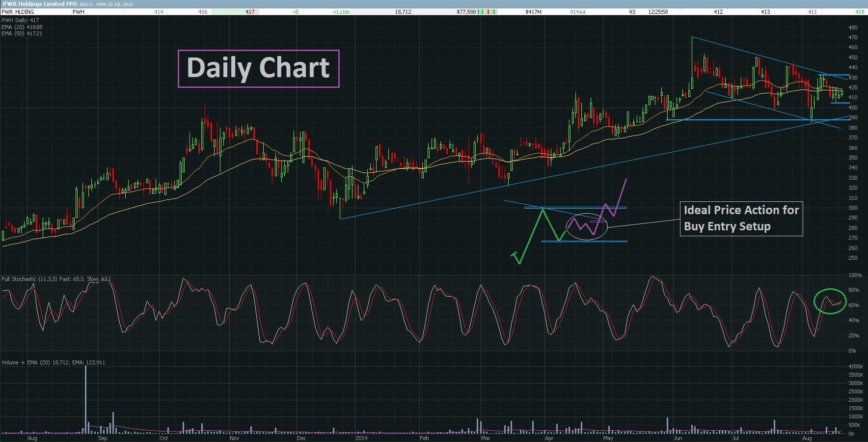Click the May label on date axis

[x=608, y=438]
